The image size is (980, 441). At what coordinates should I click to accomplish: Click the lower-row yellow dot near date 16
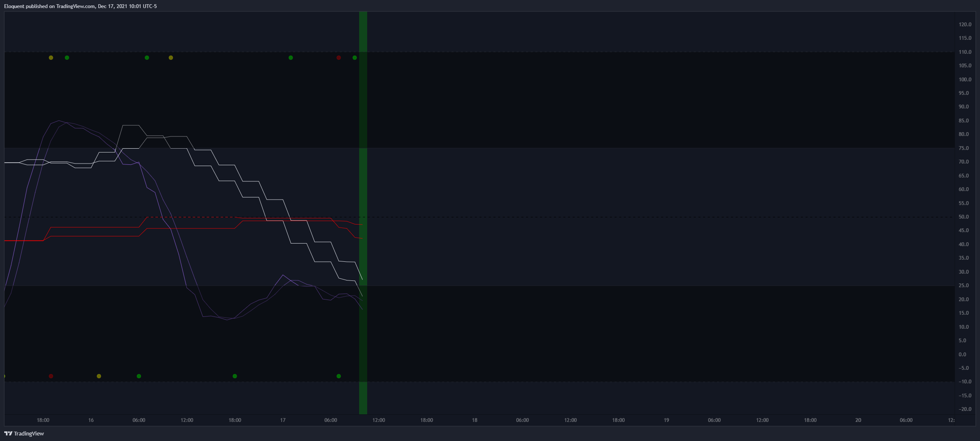99,376
